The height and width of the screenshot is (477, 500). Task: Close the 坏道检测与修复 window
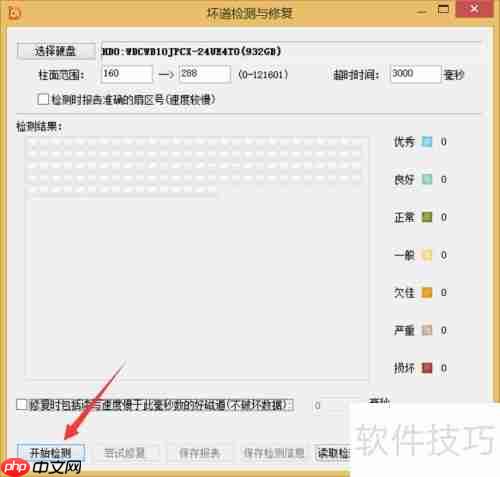474,9
